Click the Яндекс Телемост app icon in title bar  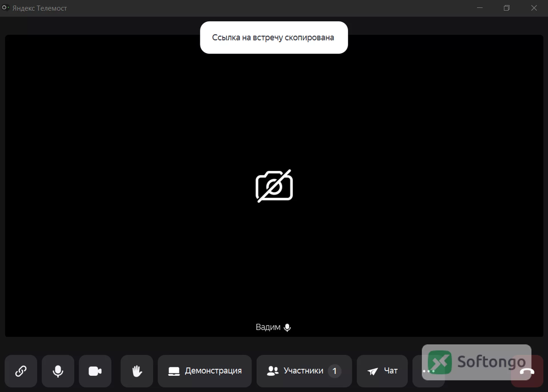click(5, 8)
